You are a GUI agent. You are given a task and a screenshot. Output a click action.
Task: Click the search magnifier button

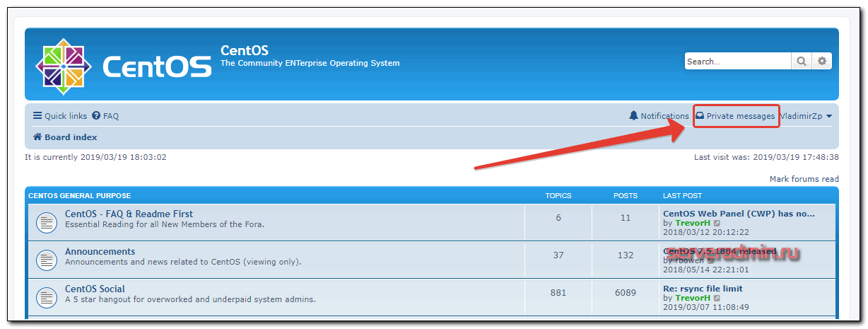[x=802, y=62]
